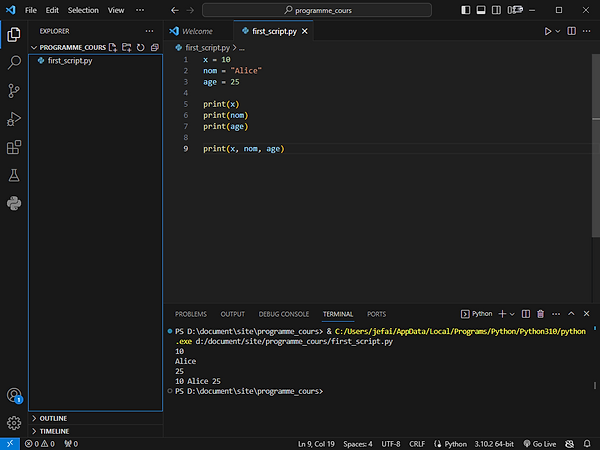Expand breadcrumb after first_script.py
600x450 pixels.
pos(241,48)
